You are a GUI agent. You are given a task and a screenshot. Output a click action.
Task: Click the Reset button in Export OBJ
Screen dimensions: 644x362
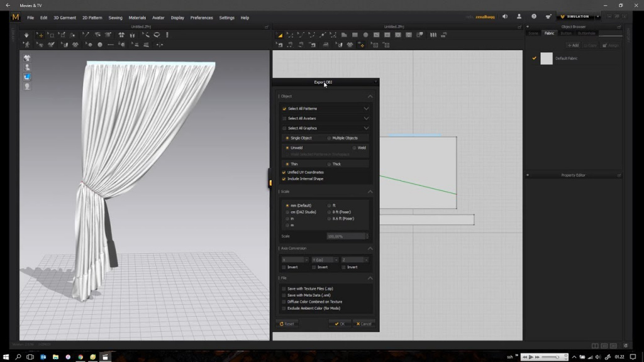287,324
